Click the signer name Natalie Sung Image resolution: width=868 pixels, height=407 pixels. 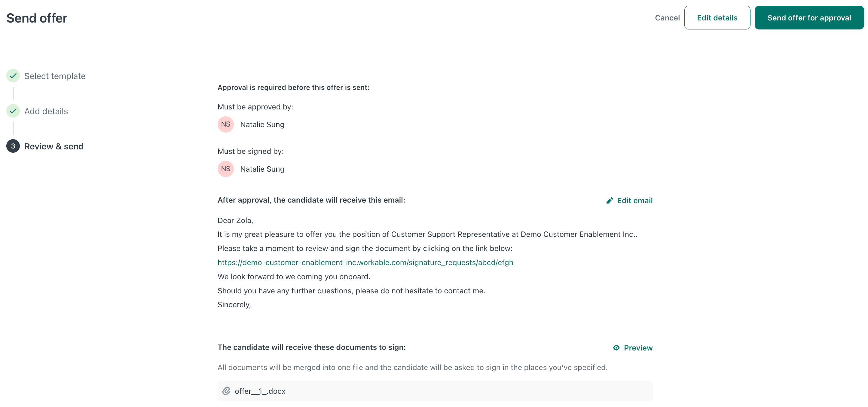(262, 169)
